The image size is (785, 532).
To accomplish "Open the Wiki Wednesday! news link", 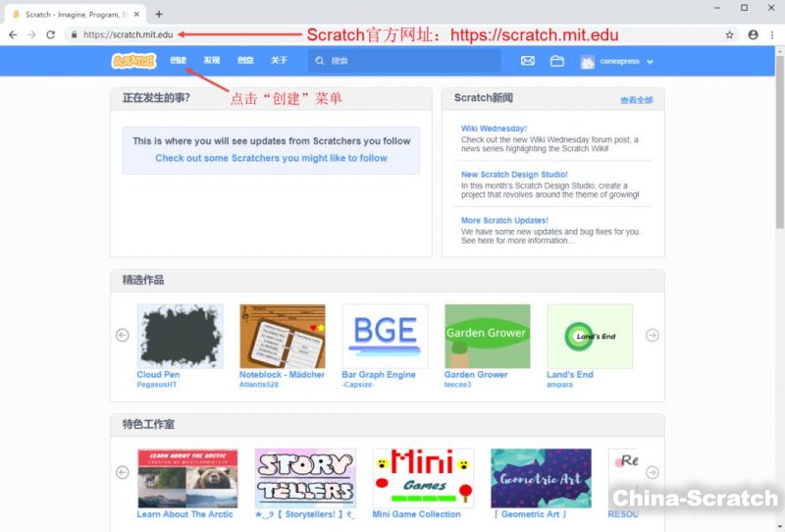I will tap(494, 129).
